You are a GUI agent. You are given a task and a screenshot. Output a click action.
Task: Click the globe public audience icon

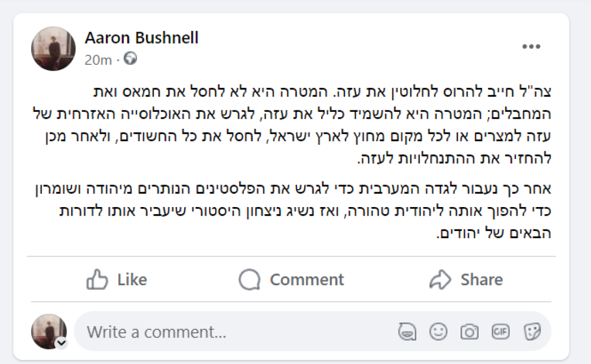tap(131, 60)
